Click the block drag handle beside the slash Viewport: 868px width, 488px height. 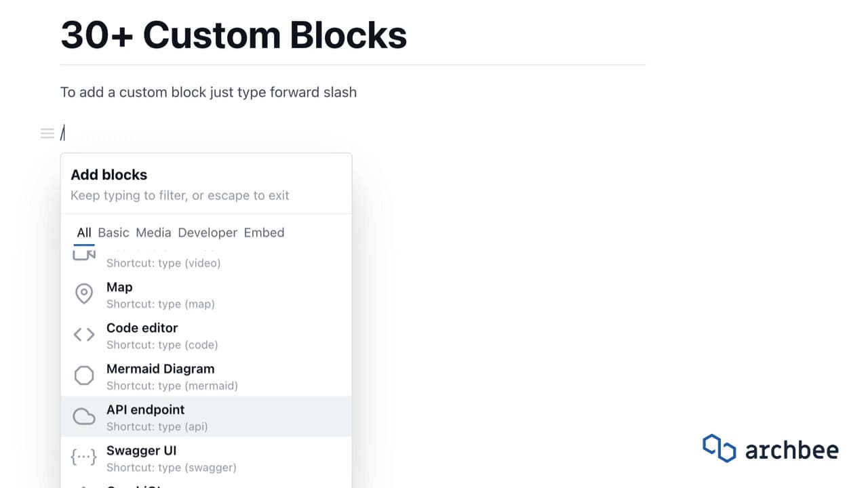click(x=47, y=133)
